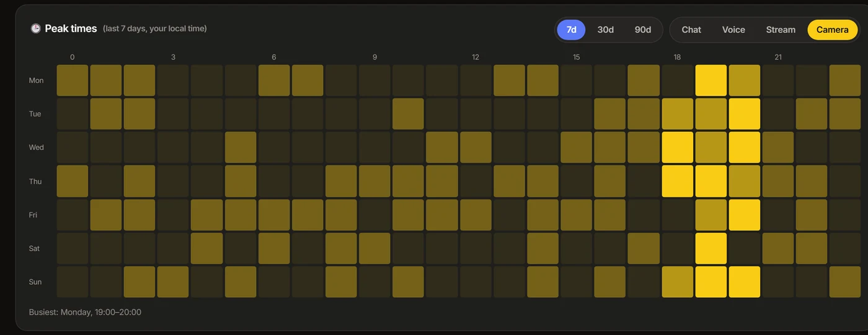The height and width of the screenshot is (335, 868).
Task: Select the Tuesday 10:00 heatmap cell
Action: click(x=409, y=114)
